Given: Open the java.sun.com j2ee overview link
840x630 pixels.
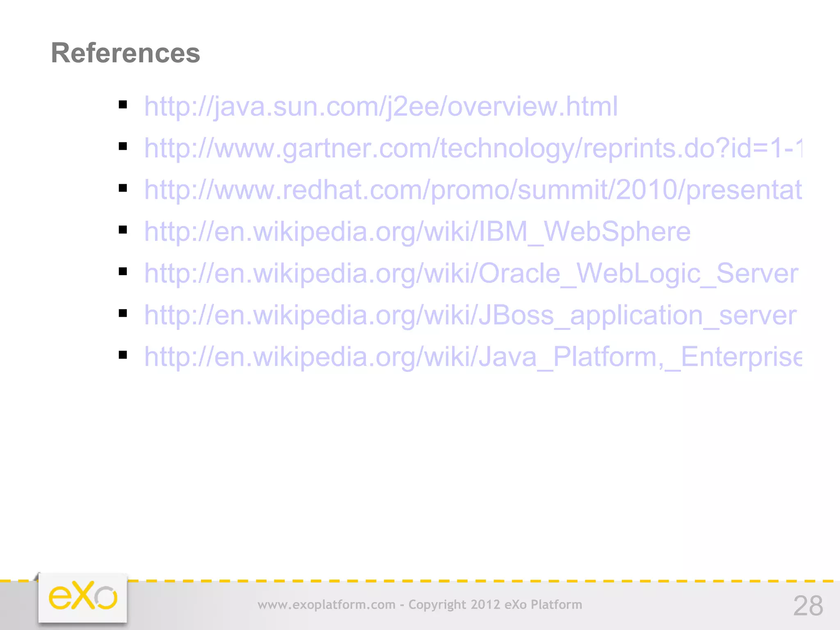Looking at the screenshot, I should pos(381,107).
